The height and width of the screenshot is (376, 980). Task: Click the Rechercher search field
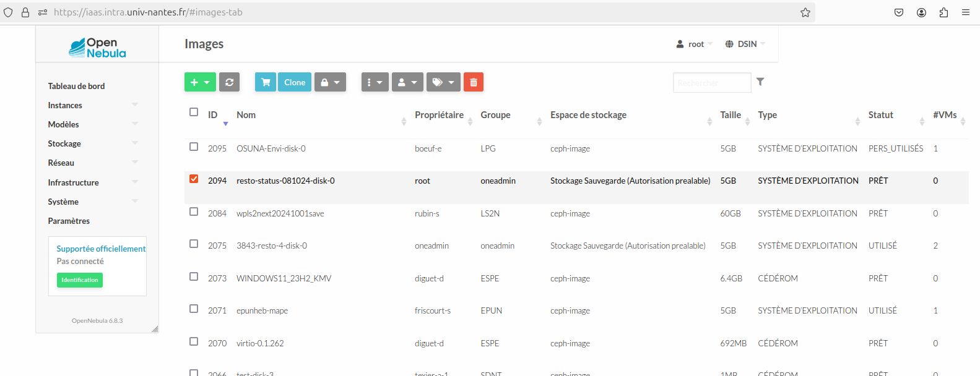pos(711,83)
